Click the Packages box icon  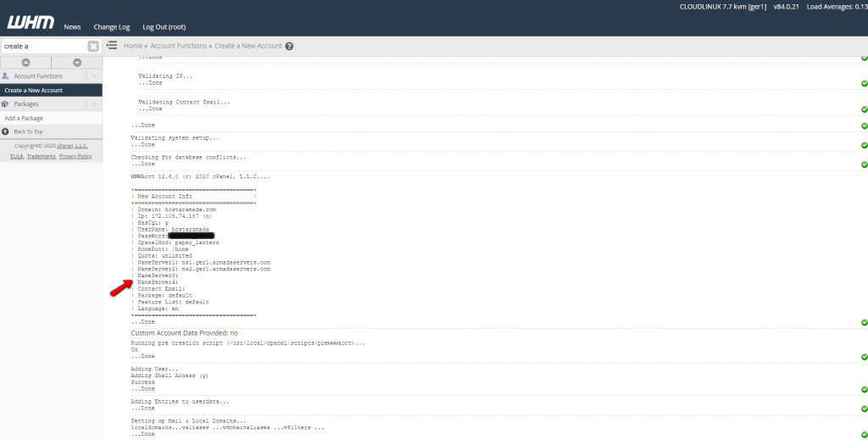pos(5,103)
